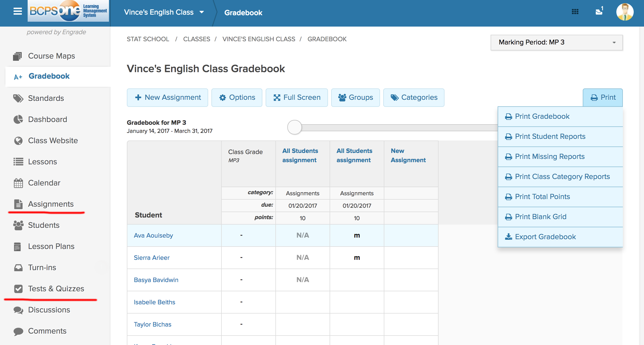Open the hamburger menu icon
Screen dimensions: 644x345
point(18,11)
